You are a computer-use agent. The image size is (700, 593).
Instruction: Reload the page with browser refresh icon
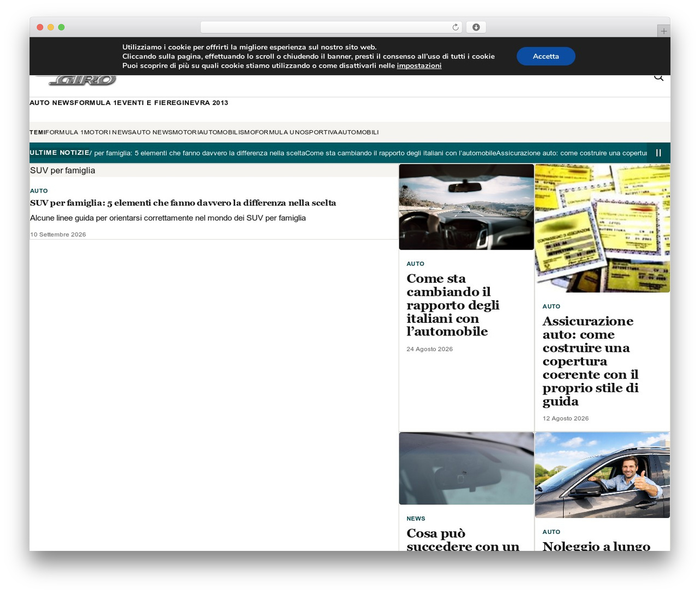pyautogui.click(x=456, y=27)
